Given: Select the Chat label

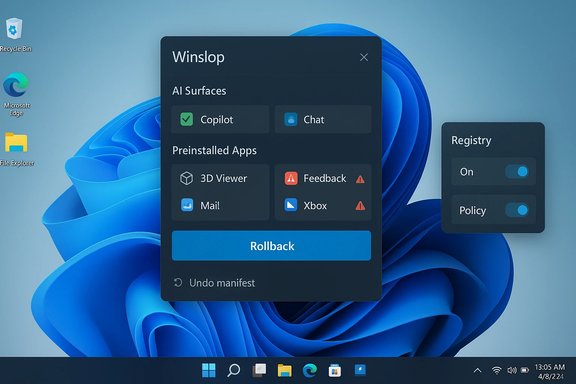Looking at the screenshot, I should (314, 120).
